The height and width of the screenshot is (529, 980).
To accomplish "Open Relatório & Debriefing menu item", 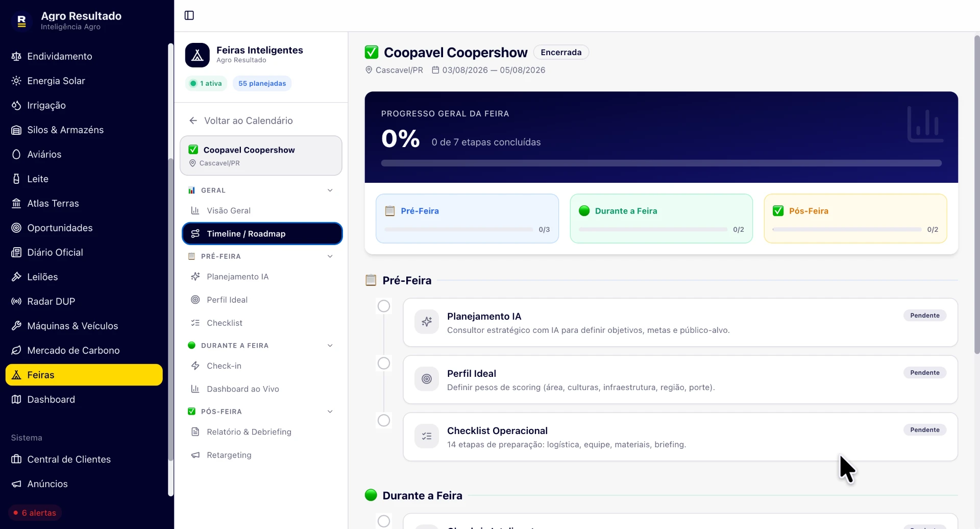I will [262, 432].
